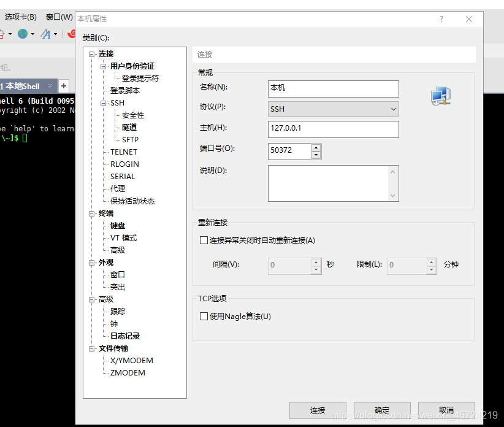This screenshot has width=504, height=427.
Task: Select 跟踪 in category tree
Action: [x=118, y=312]
